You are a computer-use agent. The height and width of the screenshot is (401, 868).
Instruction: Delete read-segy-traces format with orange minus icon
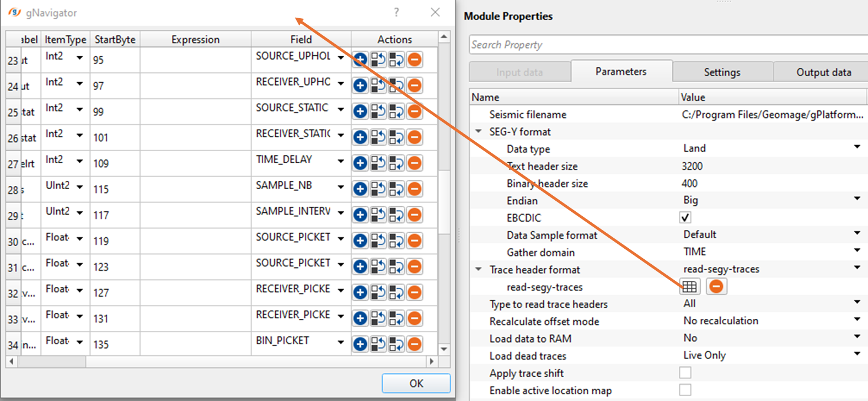point(716,287)
